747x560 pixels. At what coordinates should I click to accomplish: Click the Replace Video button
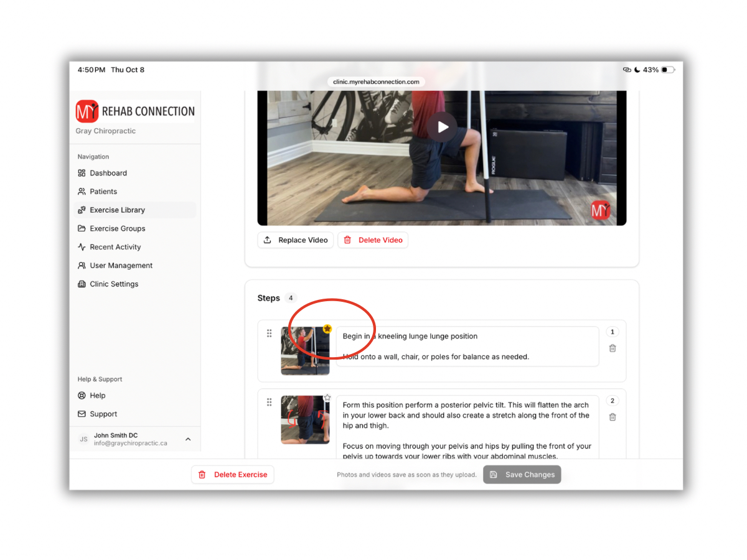tap(296, 240)
